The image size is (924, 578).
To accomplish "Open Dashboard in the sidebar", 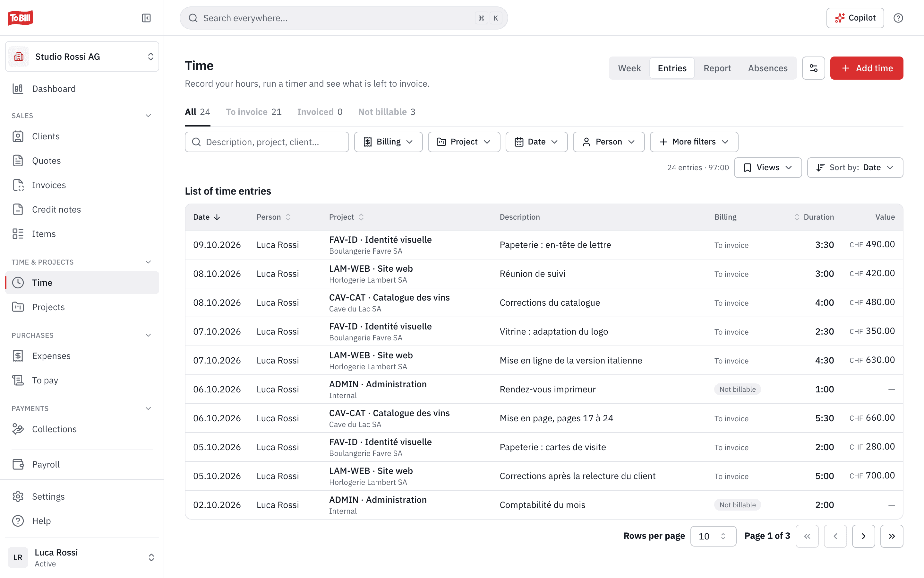I will coord(82,89).
